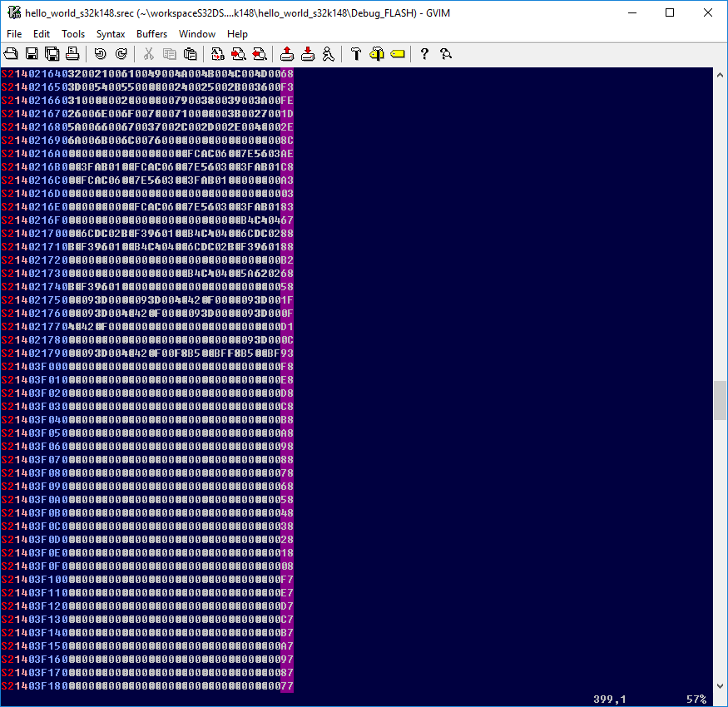
Task: Place cursor on line starting S214021790
Action: click(x=147, y=353)
